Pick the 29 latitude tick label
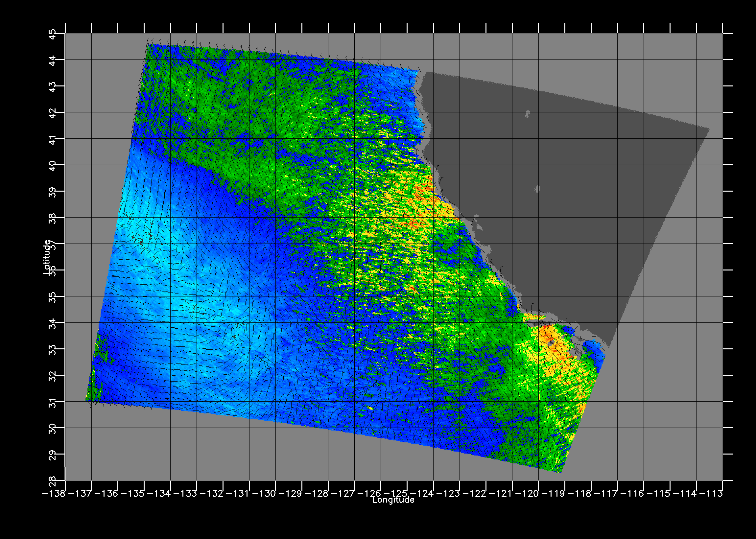 coord(53,455)
